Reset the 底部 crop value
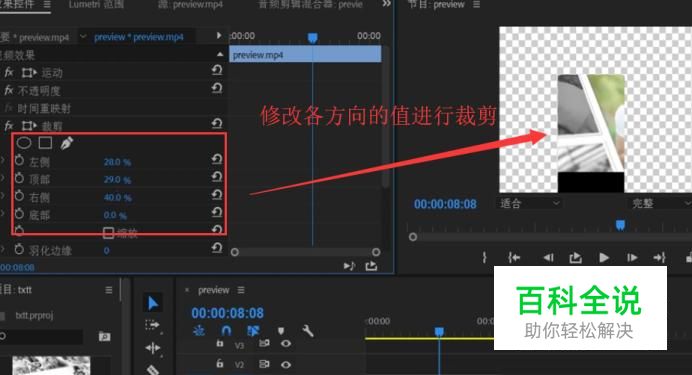Viewport: 692px width, 375px height. coord(217,212)
